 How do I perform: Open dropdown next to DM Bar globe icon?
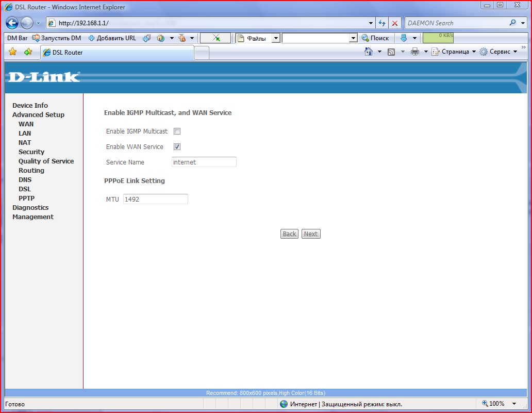coord(172,38)
